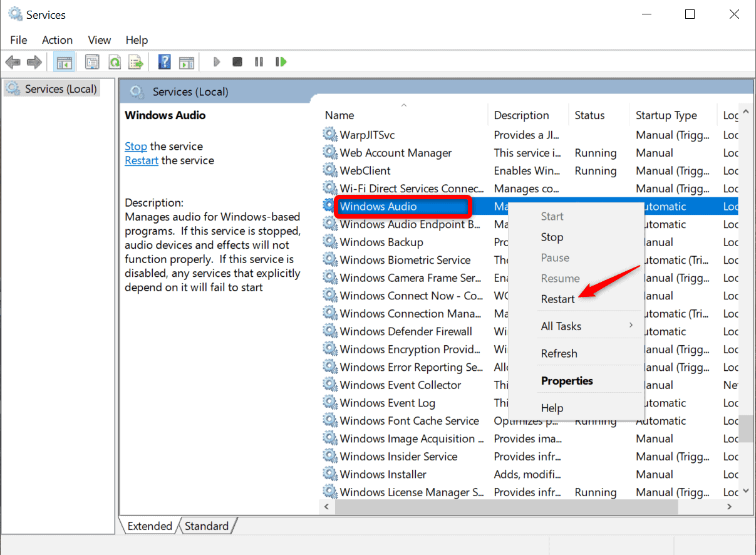Screen dimensions: 756x555
Task: Select the Windows Audio Endpoint B... service name
Action: (410, 224)
